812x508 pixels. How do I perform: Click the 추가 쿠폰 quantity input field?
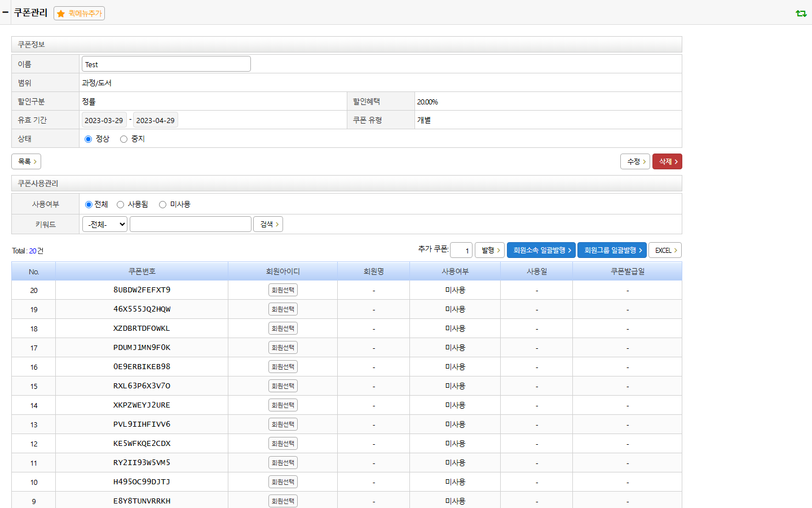(x=461, y=250)
